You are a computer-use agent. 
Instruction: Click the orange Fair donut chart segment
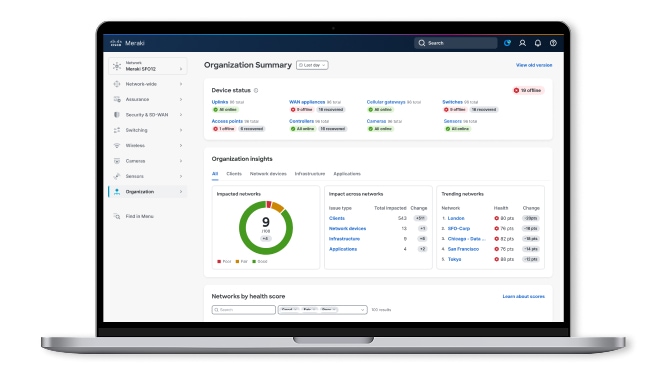pos(277,206)
